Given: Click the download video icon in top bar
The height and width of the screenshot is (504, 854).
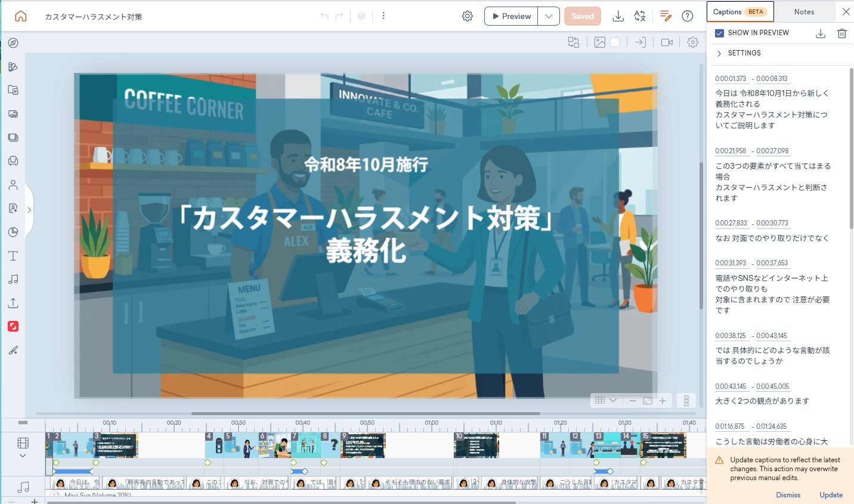Looking at the screenshot, I should 618,16.
